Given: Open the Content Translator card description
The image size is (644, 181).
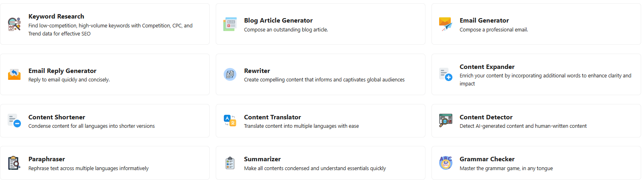Looking at the screenshot, I should click(x=301, y=126).
